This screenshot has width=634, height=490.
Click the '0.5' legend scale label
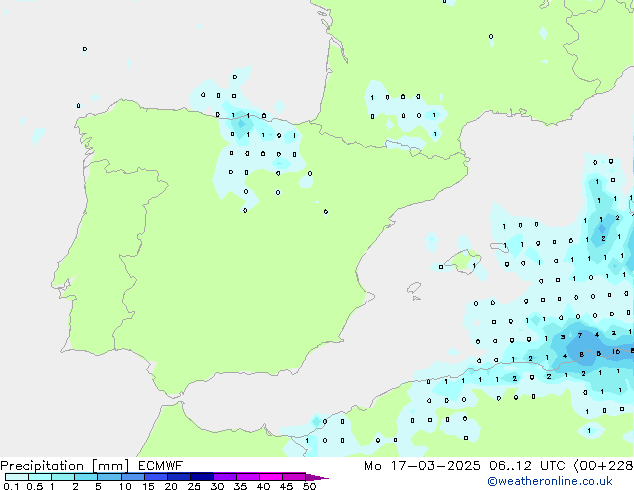click(35, 486)
